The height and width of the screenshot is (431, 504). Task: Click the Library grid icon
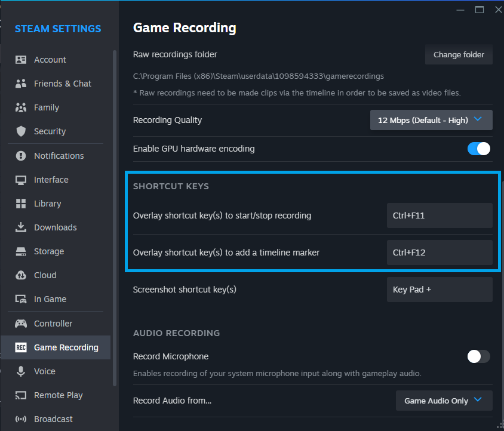tap(21, 204)
